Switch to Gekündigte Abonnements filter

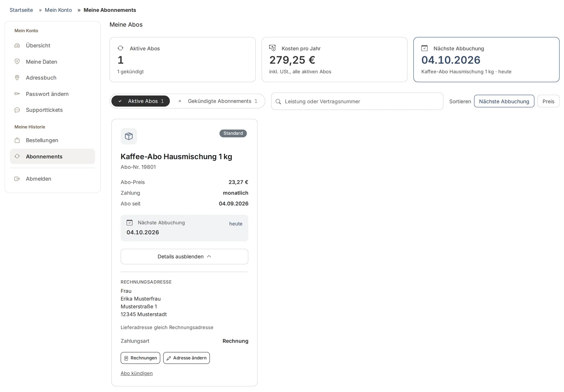[x=218, y=101]
